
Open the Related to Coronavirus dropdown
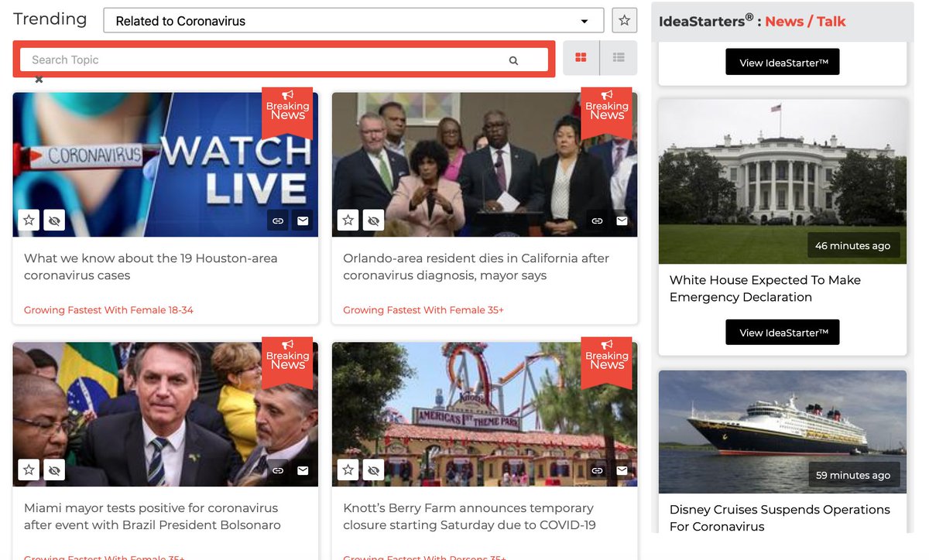click(x=353, y=21)
